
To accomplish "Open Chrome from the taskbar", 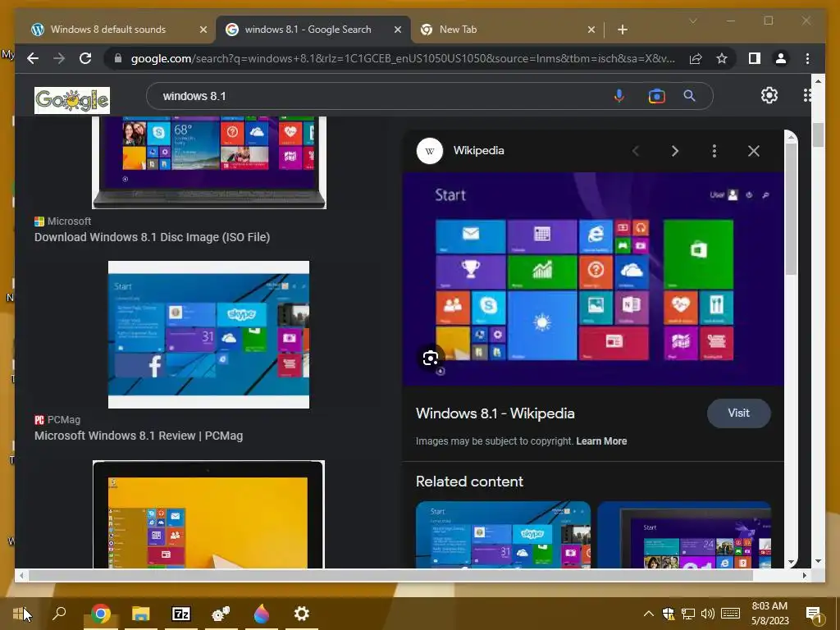I will tap(101, 614).
